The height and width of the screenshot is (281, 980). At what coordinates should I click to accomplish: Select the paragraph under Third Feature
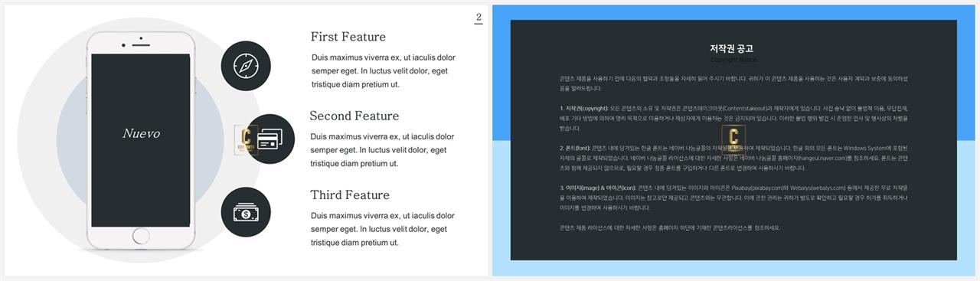coord(384,229)
